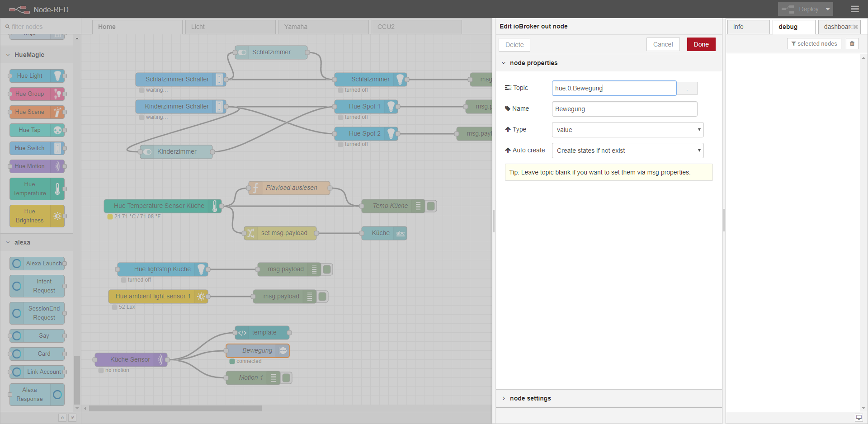This screenshot has height=424, width=868.
Task: Click the Hue Brightness palette node
Action: [37, 216]
